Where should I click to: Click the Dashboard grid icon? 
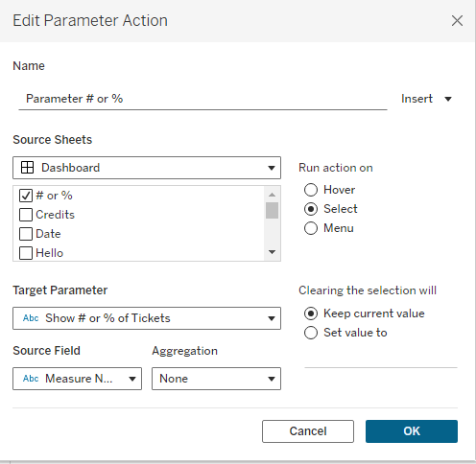pos(27,168)
